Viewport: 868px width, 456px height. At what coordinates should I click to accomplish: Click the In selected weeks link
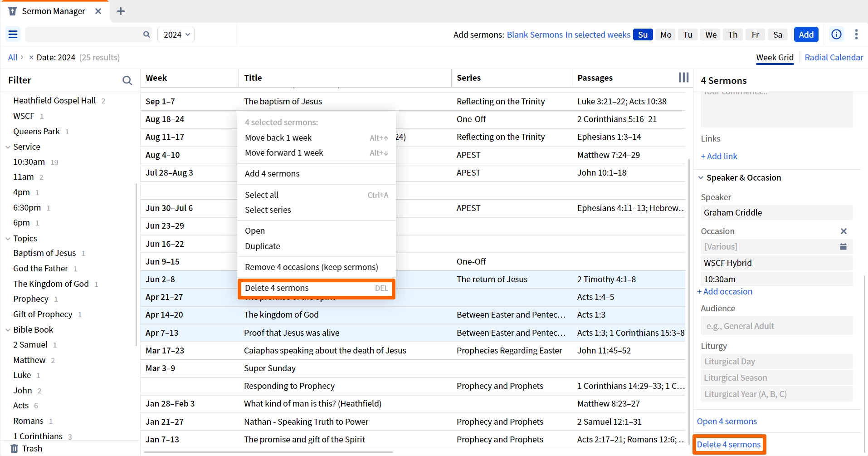point(598,35)
